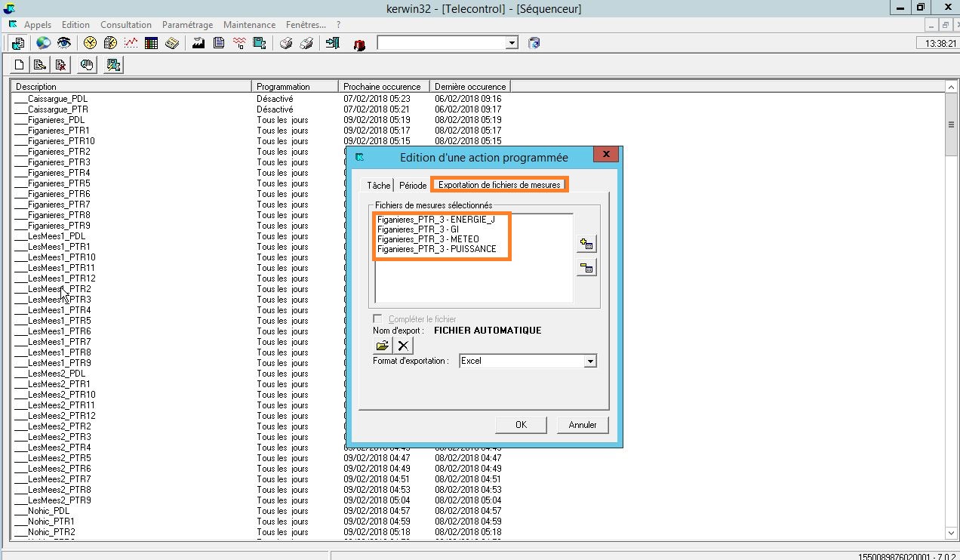Toggle the 'Compléter le fichier' checkbox
960x560 pixels.
[377, 319]
